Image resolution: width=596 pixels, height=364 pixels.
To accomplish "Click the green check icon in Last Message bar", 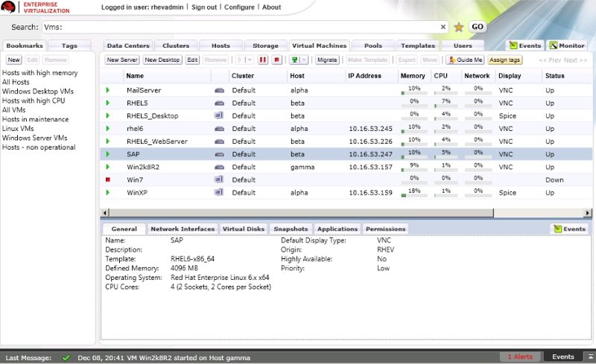I will 66,357.
